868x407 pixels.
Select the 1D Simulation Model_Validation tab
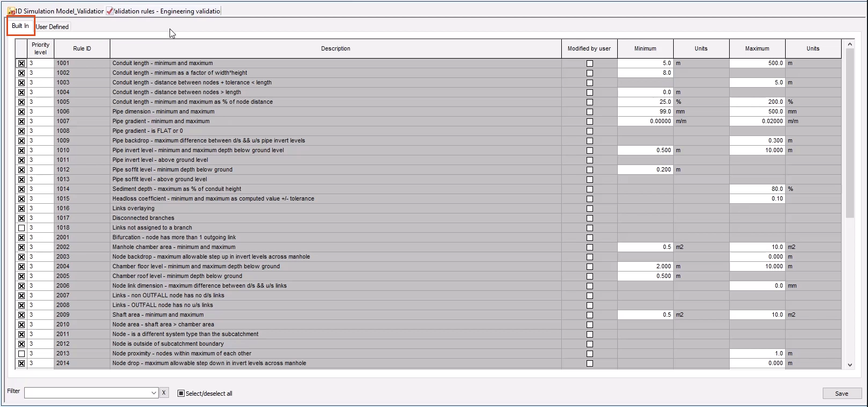(x=55, y=11)
